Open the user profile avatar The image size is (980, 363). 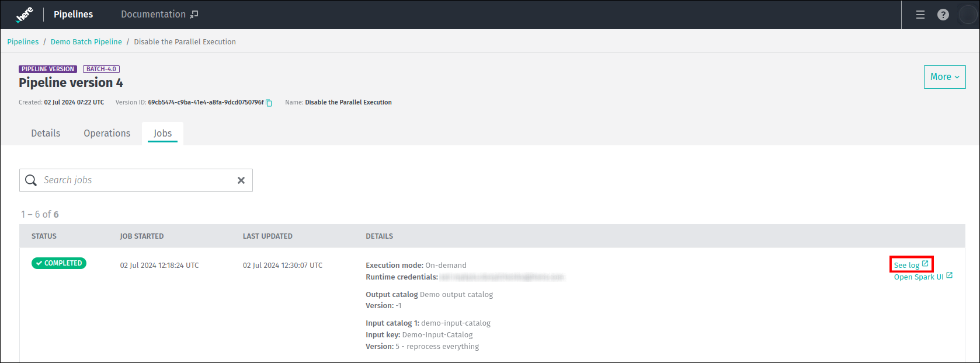[968, 15]
